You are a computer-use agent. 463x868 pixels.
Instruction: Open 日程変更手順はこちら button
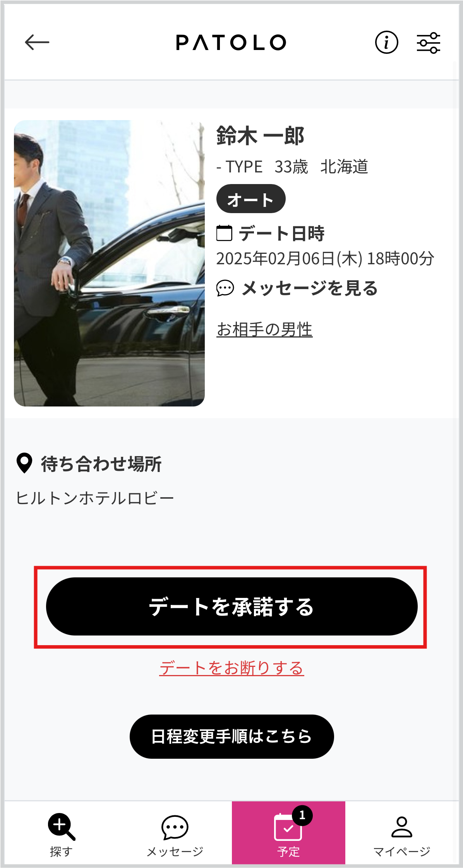point(231,736)
